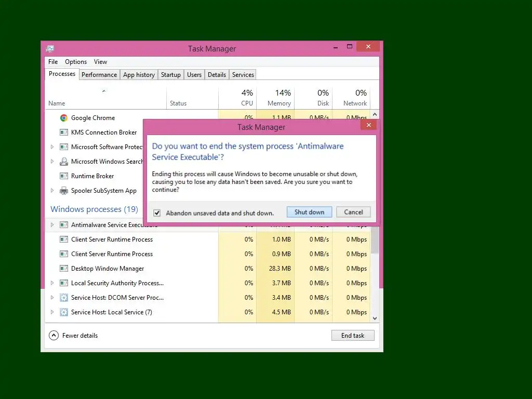Close the confirmation dialog
The height and width of the screenshot is (399, 532).
[x=368, y=125]
